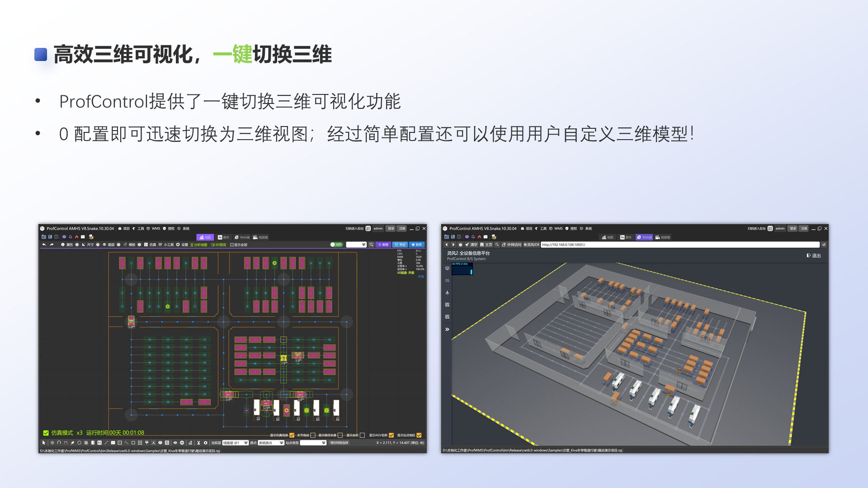The image size is (868, 488).
Task: Click 退出 link in 3D view
Action: coord(814,256)
